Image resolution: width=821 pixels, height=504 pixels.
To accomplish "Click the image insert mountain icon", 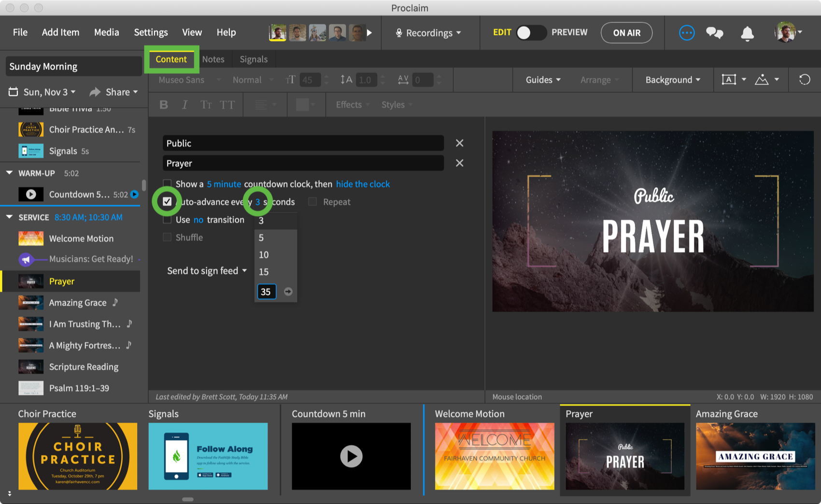I will click(x=762, y=80).
